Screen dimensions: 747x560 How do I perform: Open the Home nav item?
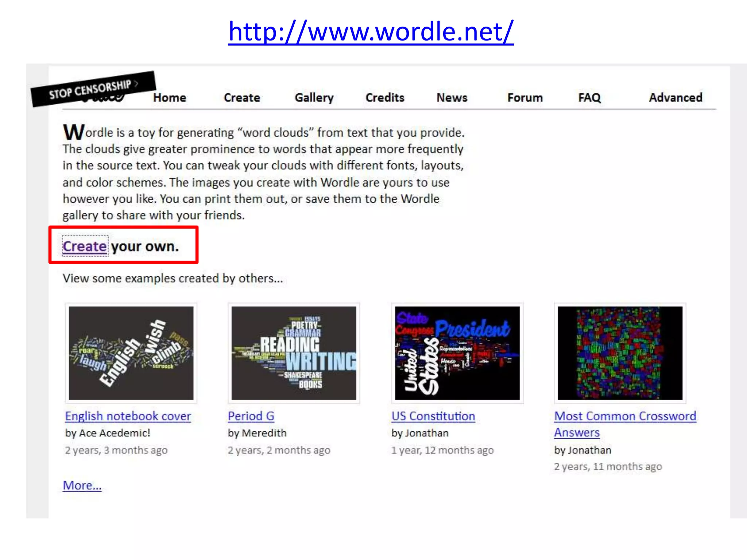[x=170, y=98]
